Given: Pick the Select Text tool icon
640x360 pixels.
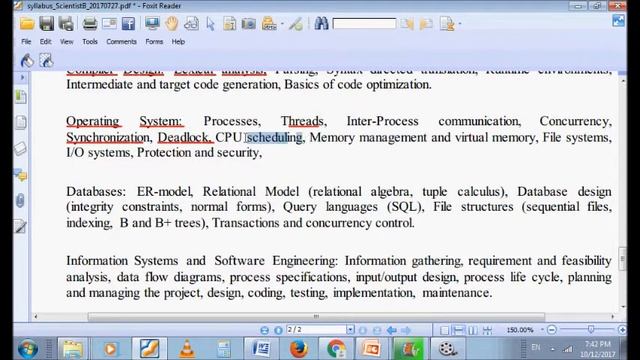Looking at the screenshot, I should (x=229, y=24).
